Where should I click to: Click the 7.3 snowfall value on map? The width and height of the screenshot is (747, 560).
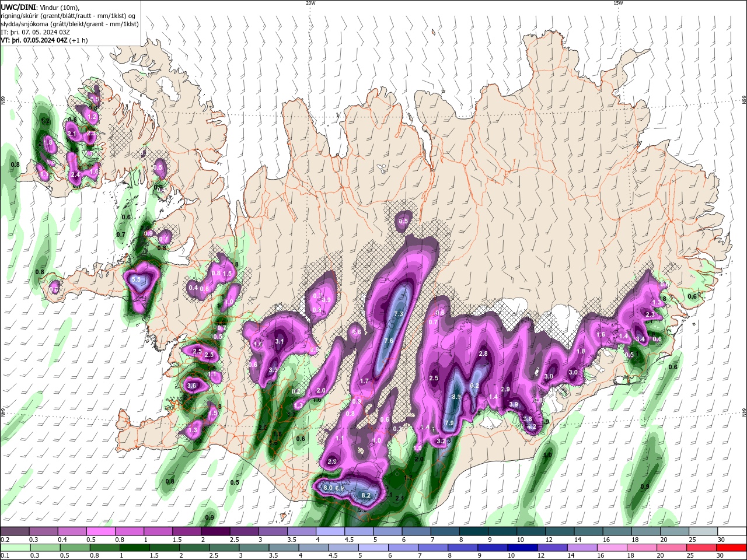pos(399,314)
